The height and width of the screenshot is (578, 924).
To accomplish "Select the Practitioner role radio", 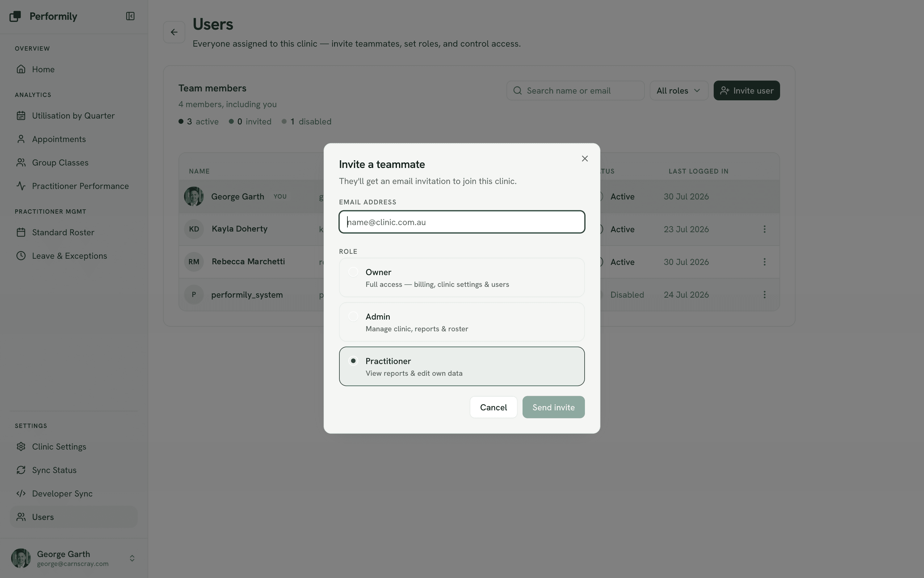I will (x=353, y=361).
